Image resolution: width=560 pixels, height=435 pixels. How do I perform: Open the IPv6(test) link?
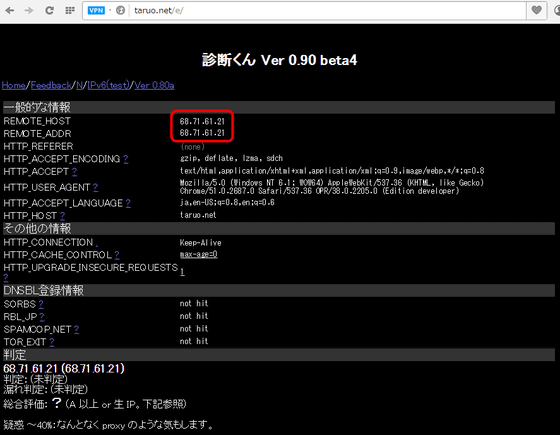[109, 85]
